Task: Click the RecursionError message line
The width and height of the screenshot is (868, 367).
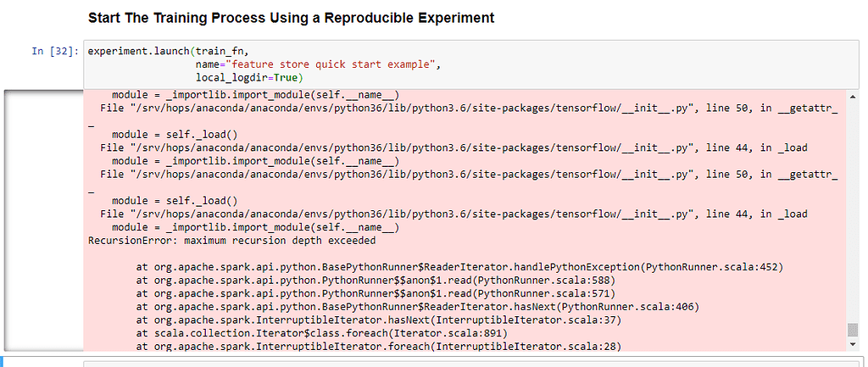Action: [219, 241]
